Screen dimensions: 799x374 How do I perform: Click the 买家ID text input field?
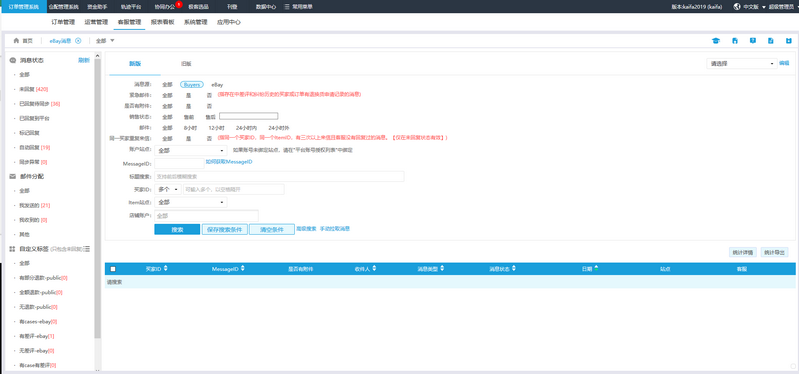coord(233,189)
